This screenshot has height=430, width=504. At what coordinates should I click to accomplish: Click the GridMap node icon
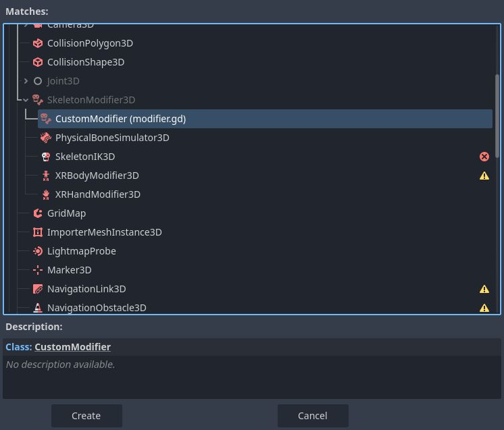pyautogui.click(x=38, y=213)
